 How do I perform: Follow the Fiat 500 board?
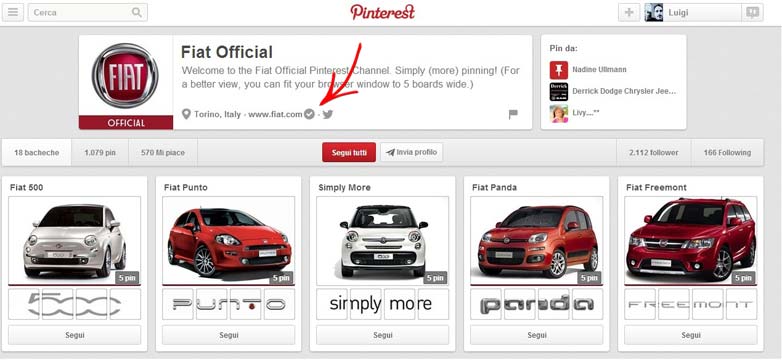coord(75,335)
